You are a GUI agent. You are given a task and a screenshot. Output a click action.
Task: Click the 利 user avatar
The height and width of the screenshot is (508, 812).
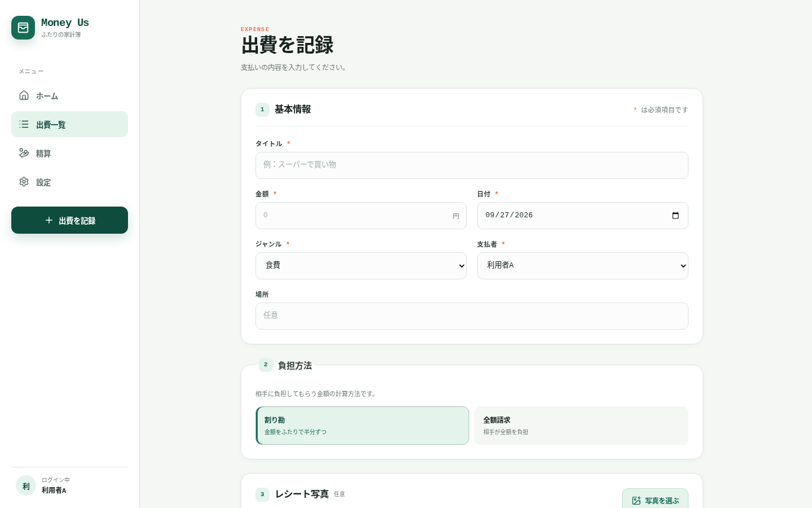tap(26, 485)
